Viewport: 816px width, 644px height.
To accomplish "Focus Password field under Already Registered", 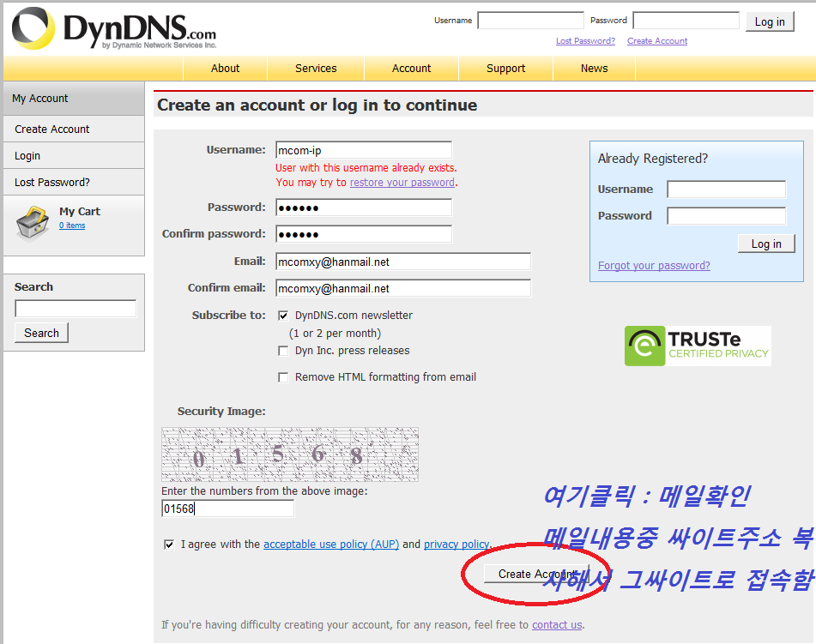I will (727, 216).
